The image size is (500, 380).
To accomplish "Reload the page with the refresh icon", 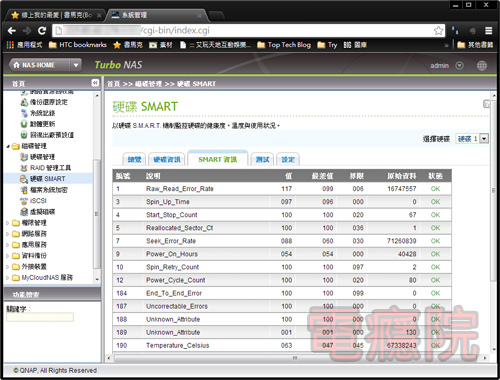I will [x=42, y=31].
